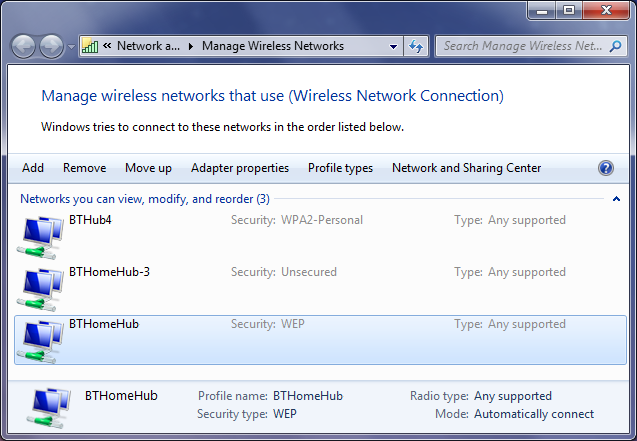Screen dimensions: 637x441
Task: Close the Manage Wireless Networks window
Action: [x=606, y=10]
